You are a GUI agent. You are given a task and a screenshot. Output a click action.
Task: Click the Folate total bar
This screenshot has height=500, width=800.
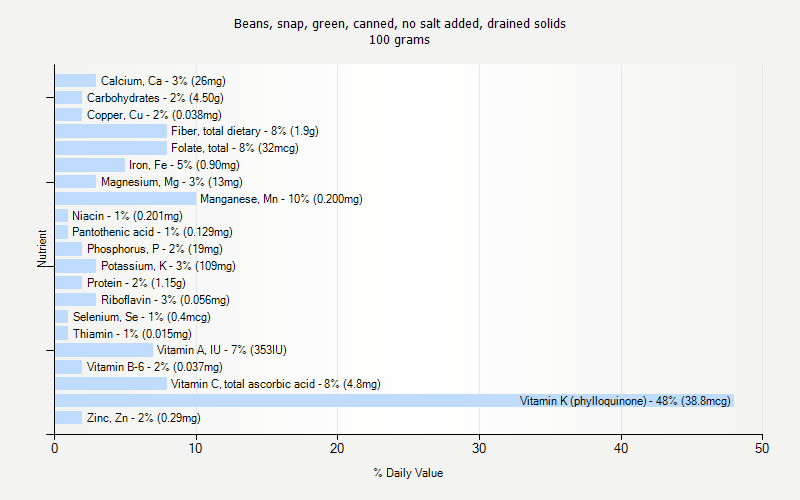click(111, 148)
